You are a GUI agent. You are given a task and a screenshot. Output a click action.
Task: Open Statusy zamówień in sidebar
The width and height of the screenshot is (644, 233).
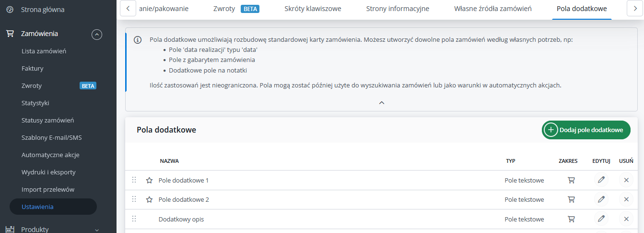[47, 120]
